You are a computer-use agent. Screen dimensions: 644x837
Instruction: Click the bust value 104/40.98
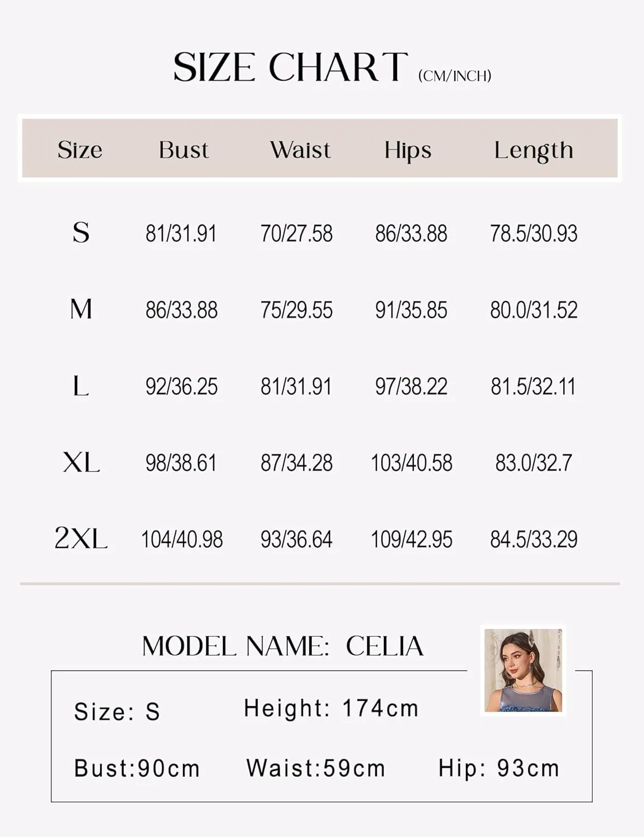pyautogui.click(x=182, y=539)
